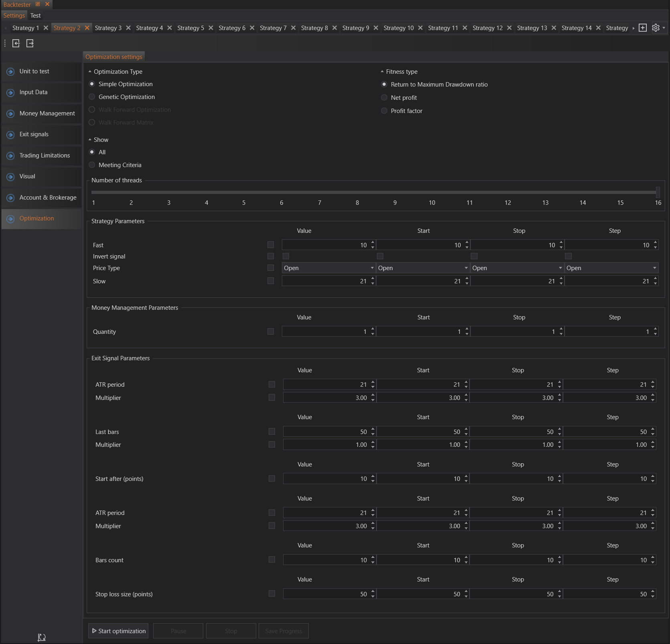Click the reset icon at bottom left
670x644 pixels.
42,637
